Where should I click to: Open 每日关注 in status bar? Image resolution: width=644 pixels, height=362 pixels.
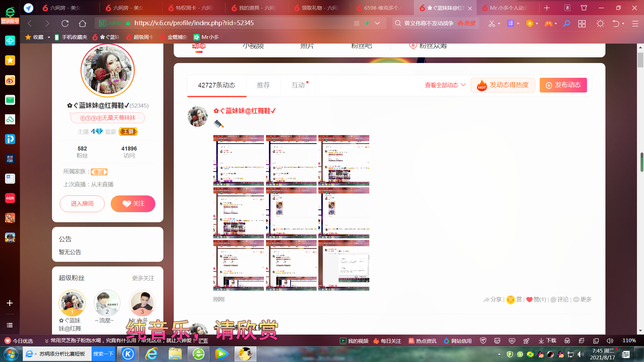[387, 341]
